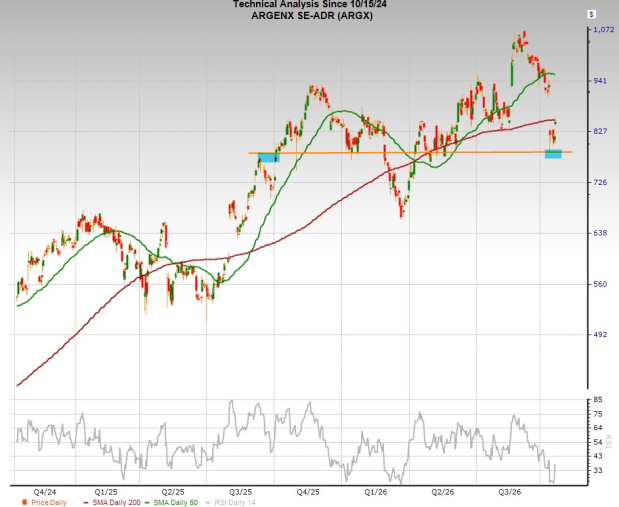Click the orange horizontal support line
The width and height of the screenshot is (619, 507).
pyautogui.click(x=410, y=152)
